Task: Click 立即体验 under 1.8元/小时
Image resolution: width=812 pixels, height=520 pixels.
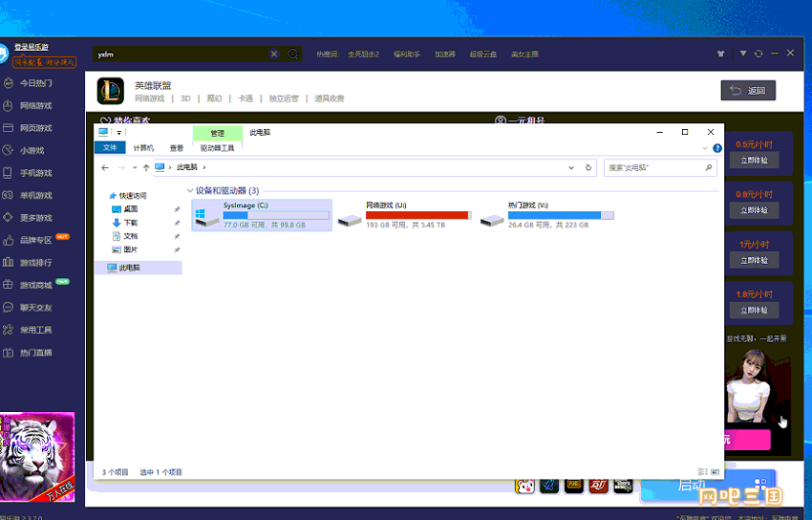Action: [754, 310]
